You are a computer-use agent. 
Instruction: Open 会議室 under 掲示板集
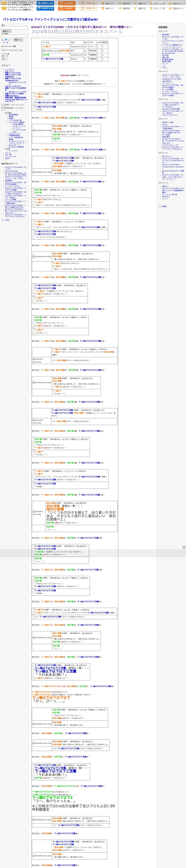click(11, 118)
